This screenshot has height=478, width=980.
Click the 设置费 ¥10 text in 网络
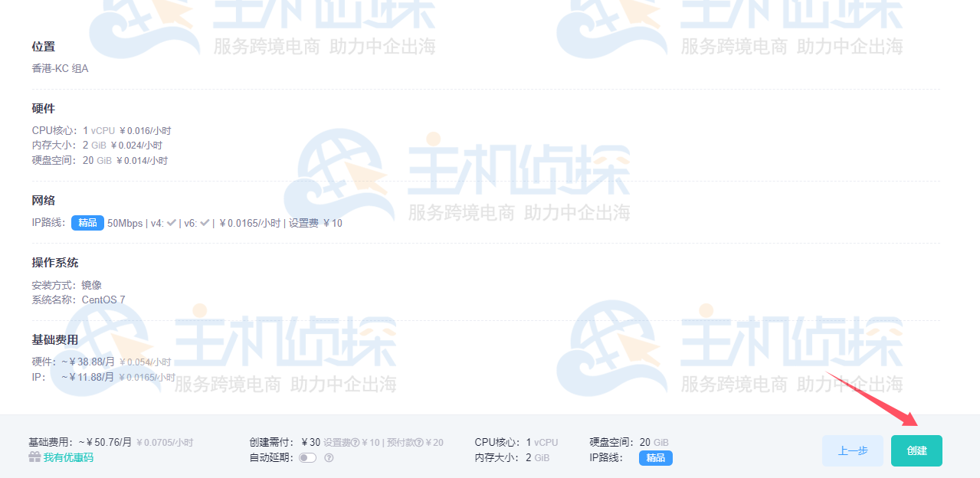pos(316,223)
